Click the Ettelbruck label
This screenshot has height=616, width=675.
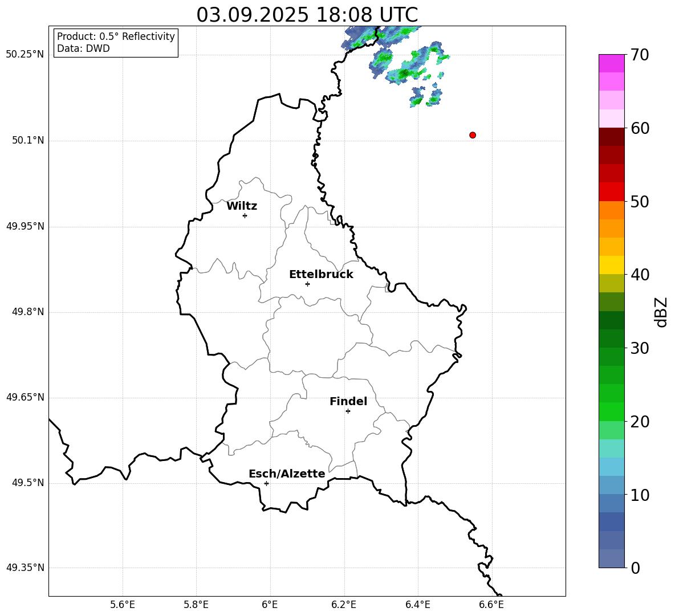coord(321,275)
